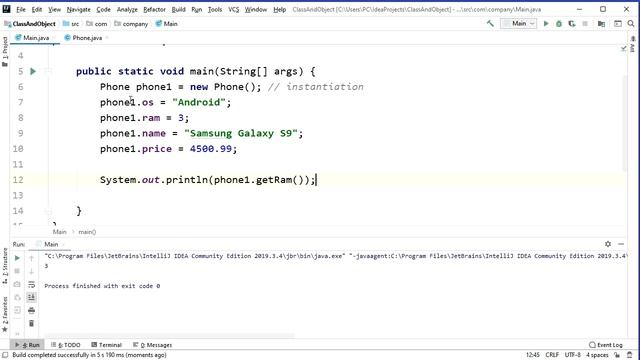Open Project Structure from the toolbar

tap(601, 24)
